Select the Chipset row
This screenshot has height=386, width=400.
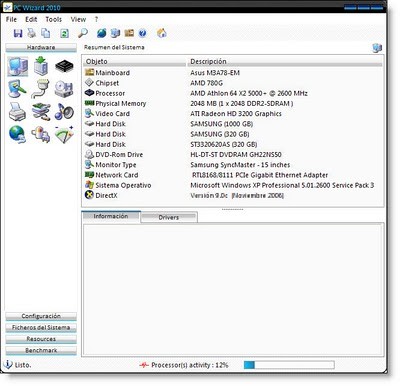point(232,83)
